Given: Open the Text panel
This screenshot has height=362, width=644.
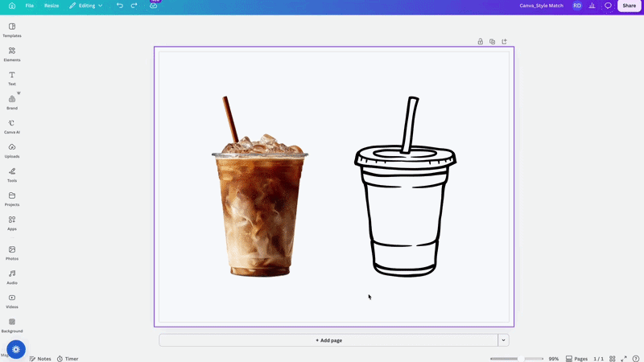Looking at the screenshot, I should [12, 78].
